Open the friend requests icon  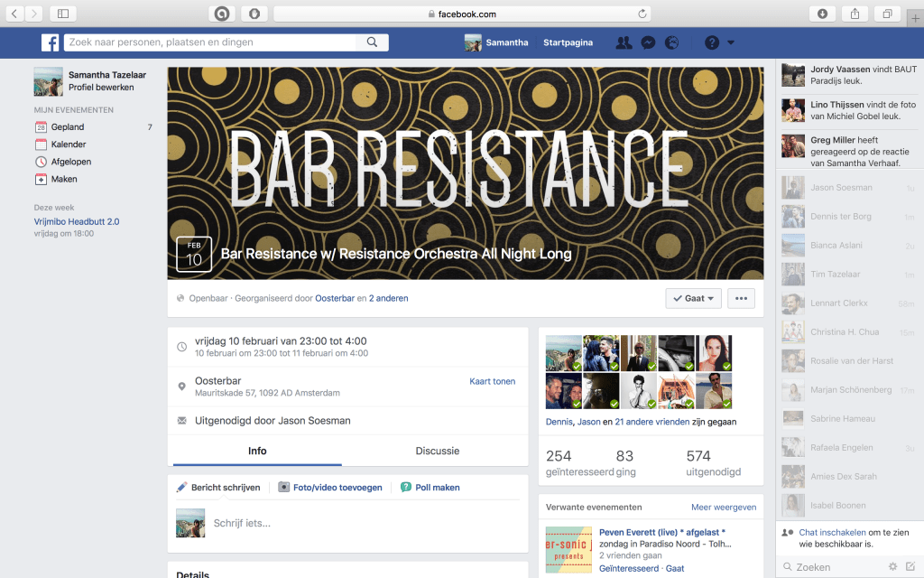(x=623, y=42)
